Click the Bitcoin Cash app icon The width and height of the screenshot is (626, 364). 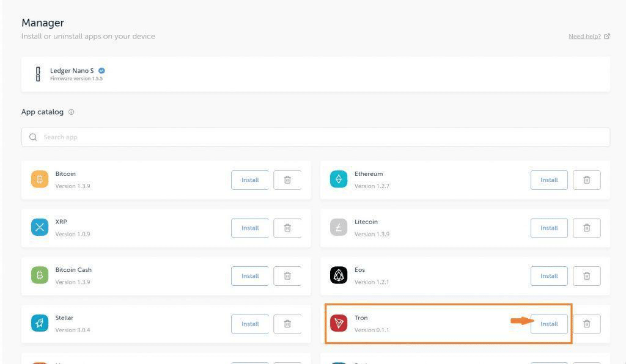[x=40, y=275]
